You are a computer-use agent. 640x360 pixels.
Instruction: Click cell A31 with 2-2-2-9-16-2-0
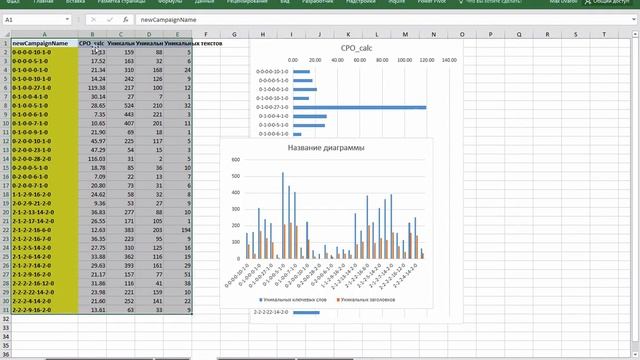(44, 310)
